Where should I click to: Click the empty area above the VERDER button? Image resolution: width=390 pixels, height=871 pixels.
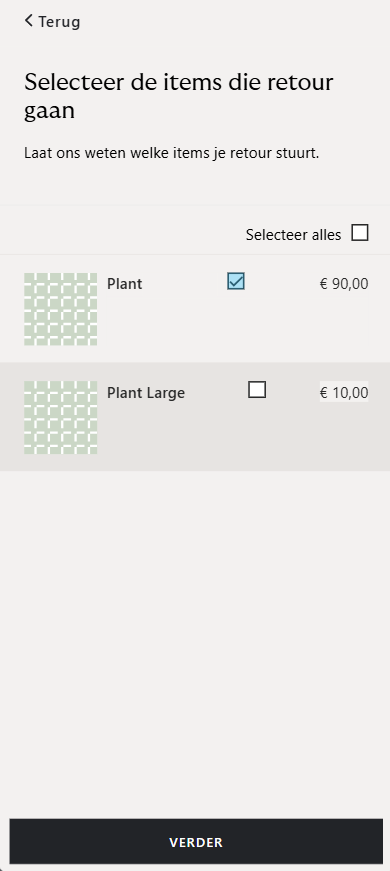pyautogui.click(x=195, y=644)
